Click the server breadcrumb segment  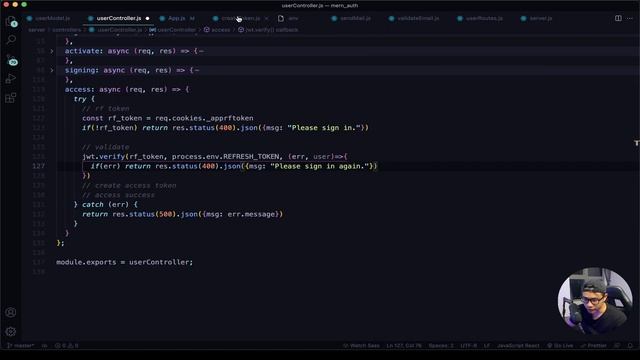(36, 30)
